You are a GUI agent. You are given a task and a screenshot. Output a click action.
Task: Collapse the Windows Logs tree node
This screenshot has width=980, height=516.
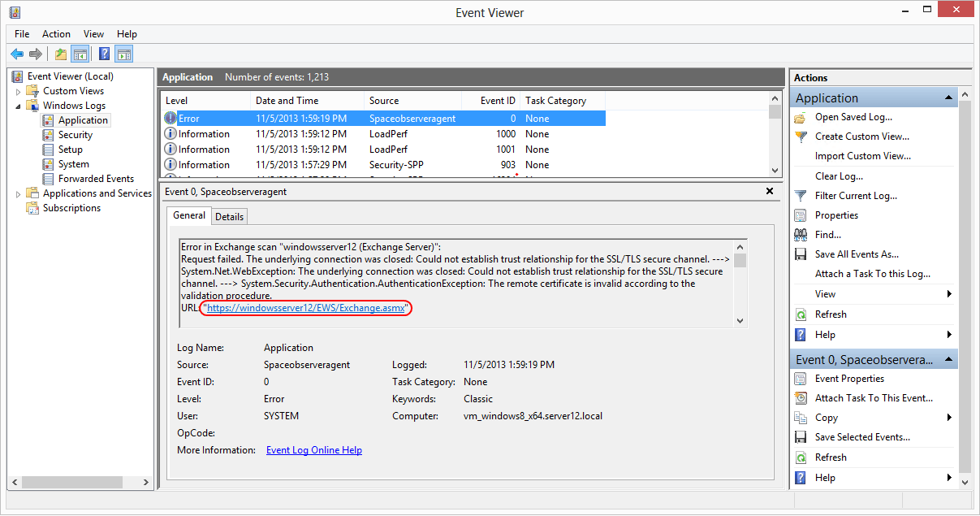(18, 106)
